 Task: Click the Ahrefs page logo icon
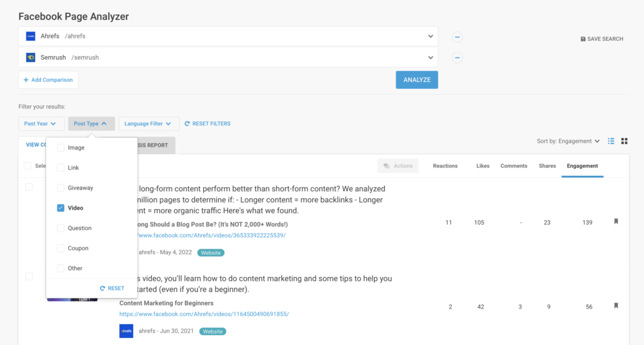tap(30, 36)
